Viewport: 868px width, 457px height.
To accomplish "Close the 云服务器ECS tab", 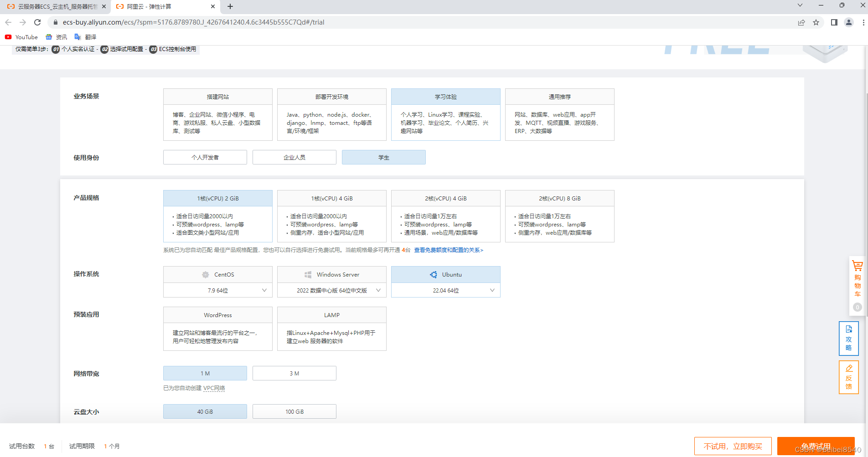I will point(104,6).
